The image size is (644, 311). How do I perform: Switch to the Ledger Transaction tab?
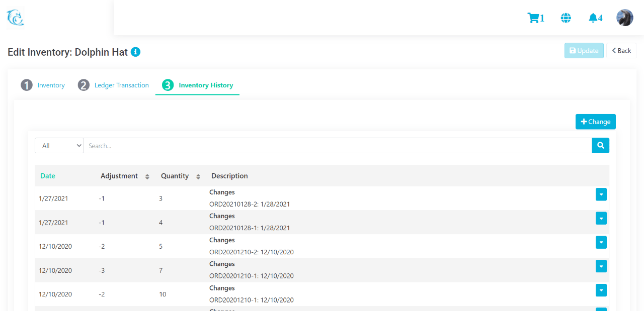click(x=113, y=85)
